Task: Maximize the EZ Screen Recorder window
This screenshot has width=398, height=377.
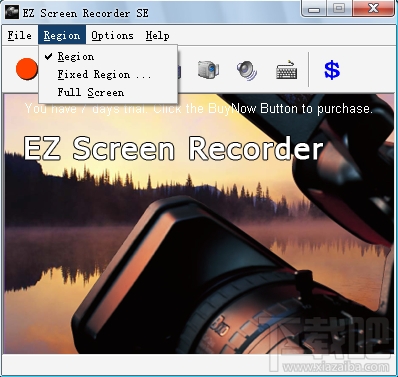Action: point(339,8)
